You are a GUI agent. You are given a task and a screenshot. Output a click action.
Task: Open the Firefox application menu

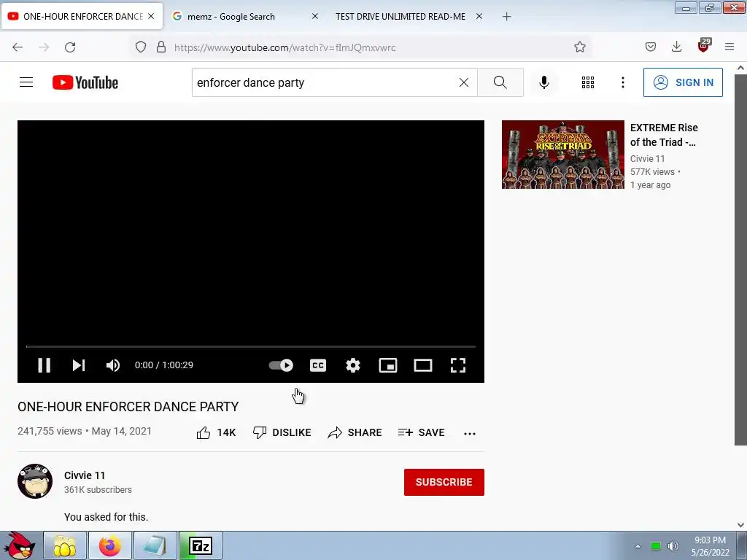729,47
